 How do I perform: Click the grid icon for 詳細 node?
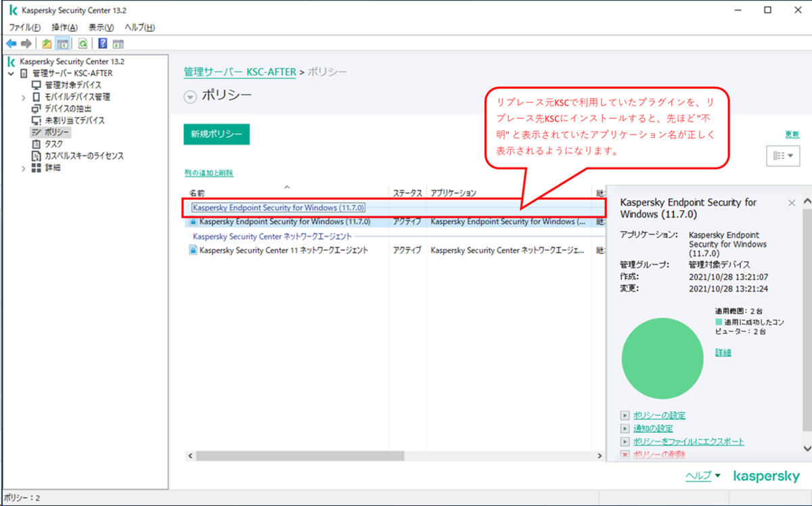coord(37,168)
